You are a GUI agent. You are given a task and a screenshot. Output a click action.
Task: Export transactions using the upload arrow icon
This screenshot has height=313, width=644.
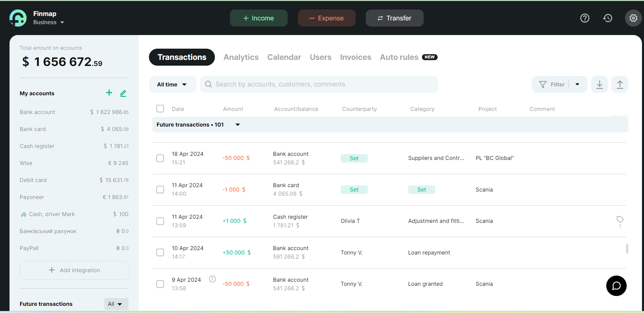coord(620,84)
